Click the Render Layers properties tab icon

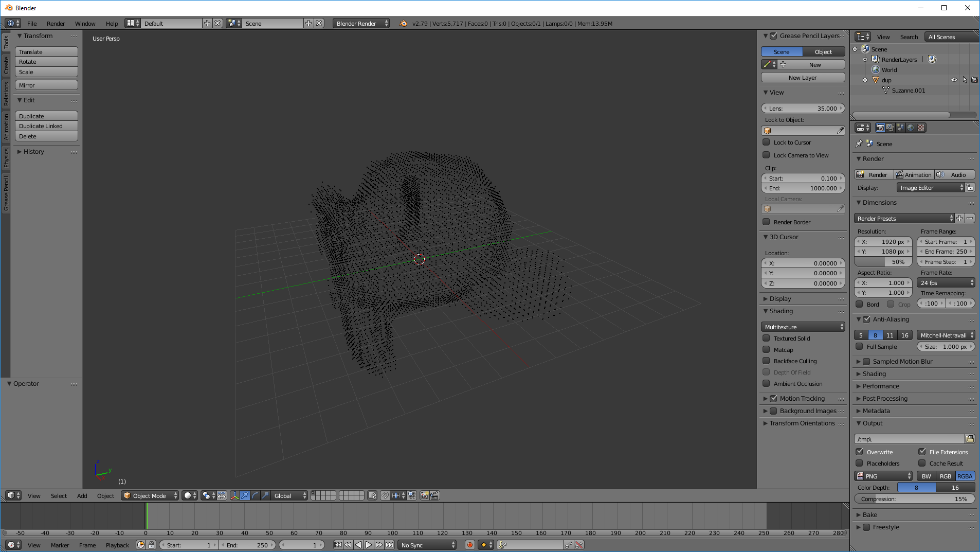(890, 128)
